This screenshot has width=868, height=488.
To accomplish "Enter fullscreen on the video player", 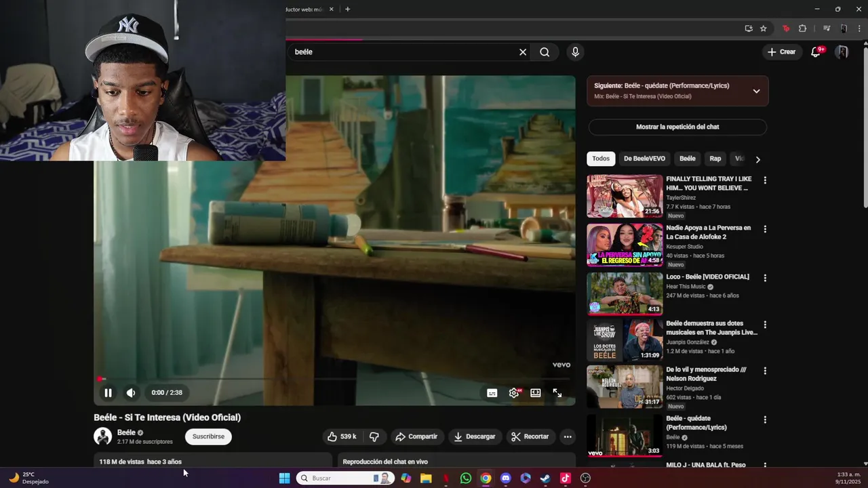I will click(557, 392).
